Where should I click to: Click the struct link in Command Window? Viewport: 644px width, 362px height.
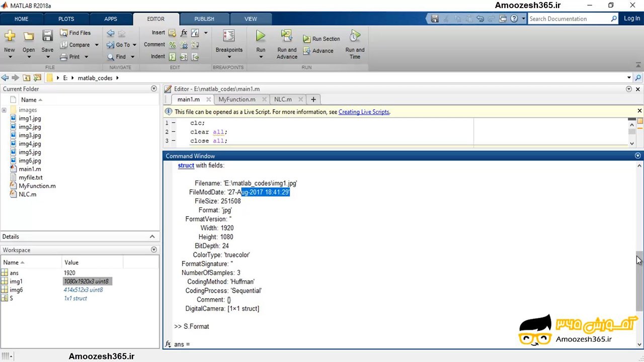(186, 165)
